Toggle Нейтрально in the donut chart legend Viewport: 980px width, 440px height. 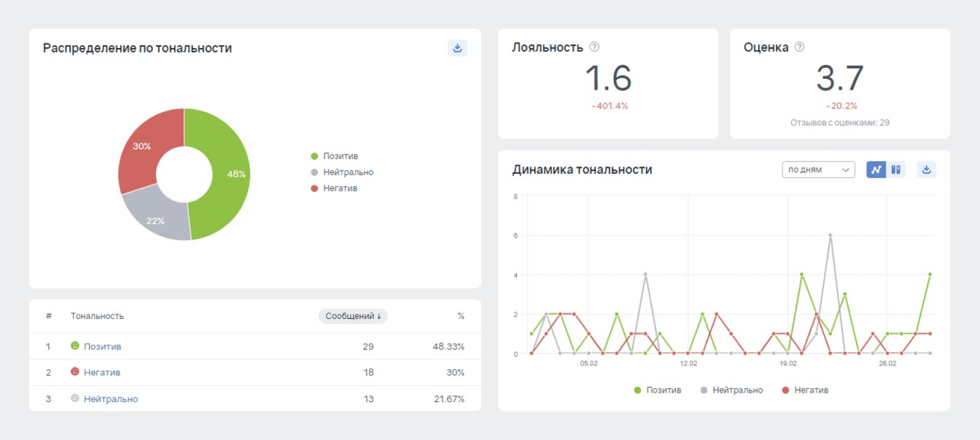[342, 172]
